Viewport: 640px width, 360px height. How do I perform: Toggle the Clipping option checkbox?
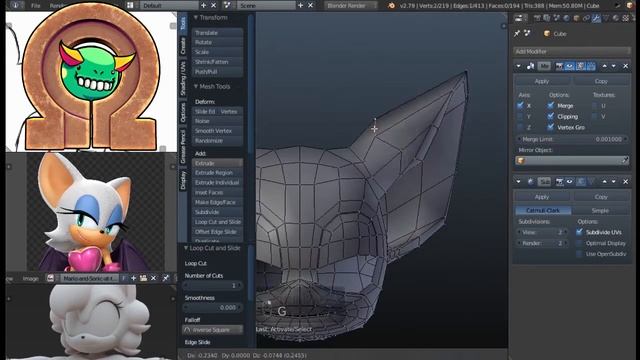(551, 117)
